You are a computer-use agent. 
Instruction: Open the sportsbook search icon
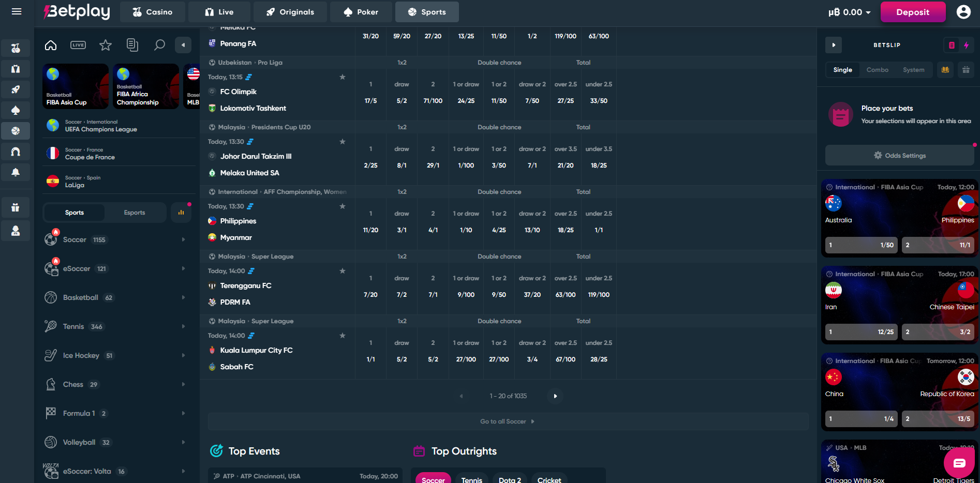(159, 45)
